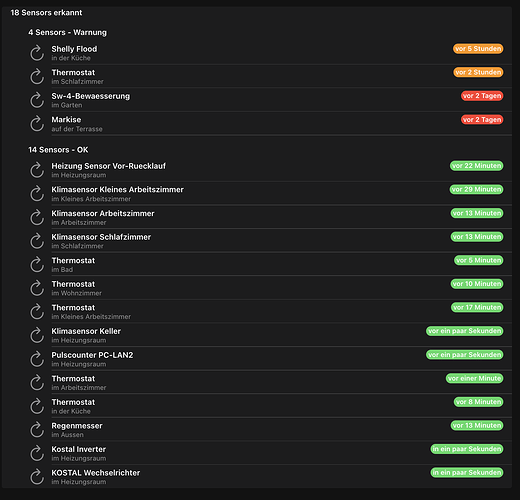The width and height of the screenshot is (520, 500).
Task: Refresh the Regenmesser sensor
Action: pos(37,430)
